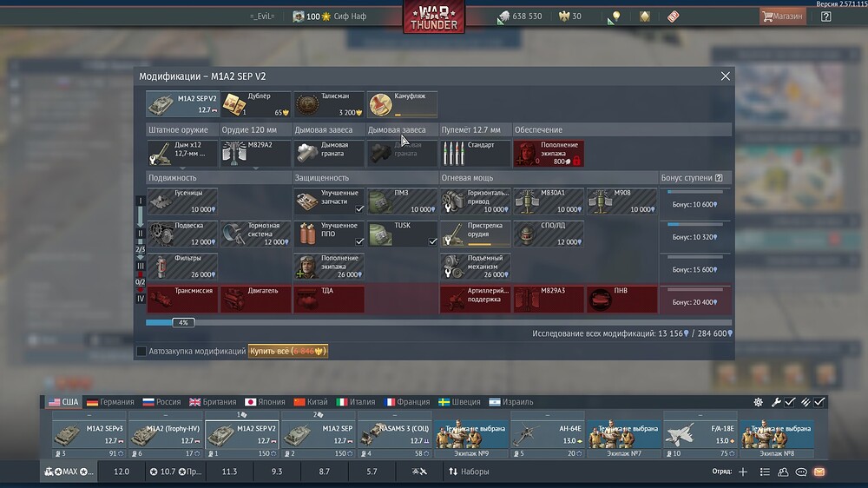Select the 9.3 lineup preset
Image resolution: width=868 pixels, height=488 pixels.
point(277,472)
